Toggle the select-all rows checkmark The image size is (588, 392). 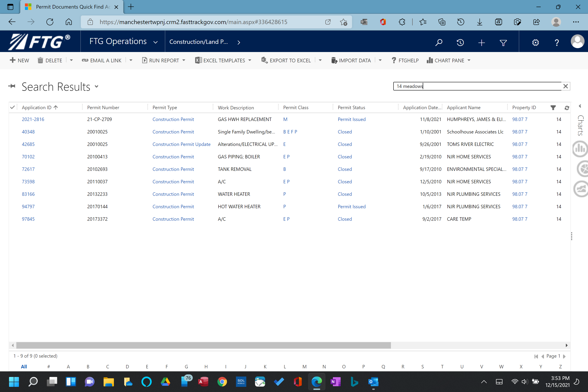click(x=12, y=107)
